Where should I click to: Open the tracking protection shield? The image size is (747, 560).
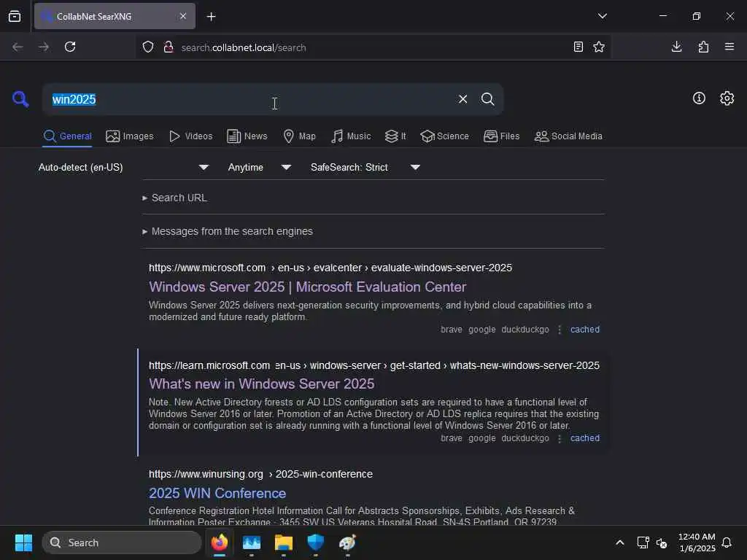[148, 47]
